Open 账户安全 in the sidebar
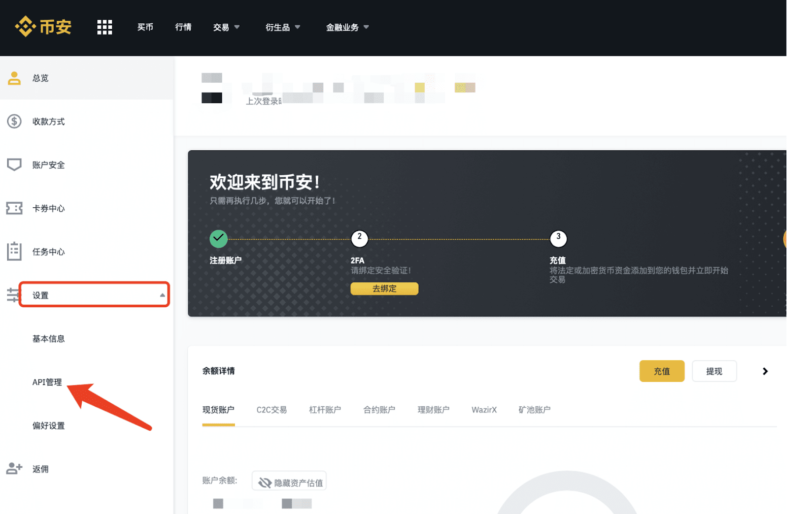 [x=49, y=165]
